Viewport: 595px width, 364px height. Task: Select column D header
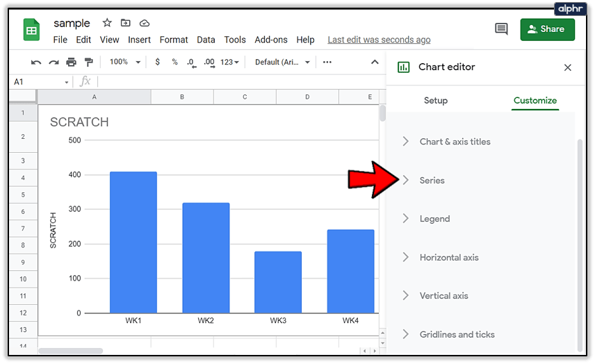click(x=307, y=97)
